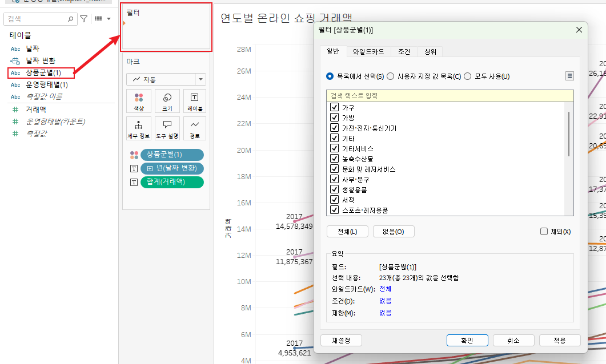Image resolution: width=606 pixels, height=364 pixels.
Task: Uncheck the 기타서비스 checkbox
Action: click(x=335, y=148)
